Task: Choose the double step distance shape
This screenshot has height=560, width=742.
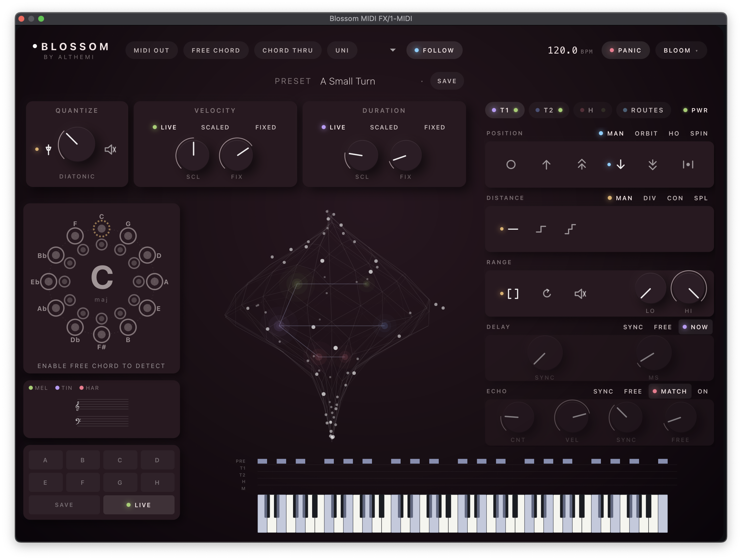Action: coord(570,229)
